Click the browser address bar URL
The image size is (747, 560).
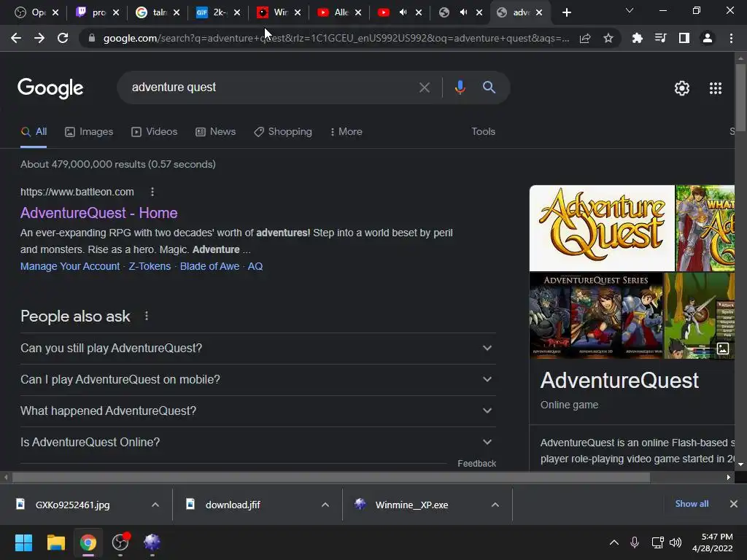[x=336, y=38]
